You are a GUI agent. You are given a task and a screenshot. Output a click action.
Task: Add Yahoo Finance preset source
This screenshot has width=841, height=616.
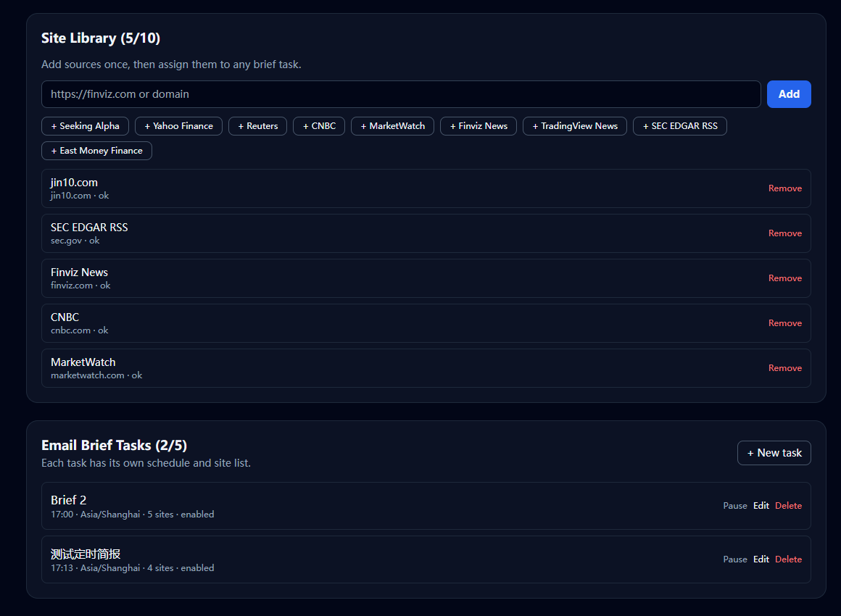point(178,126)
